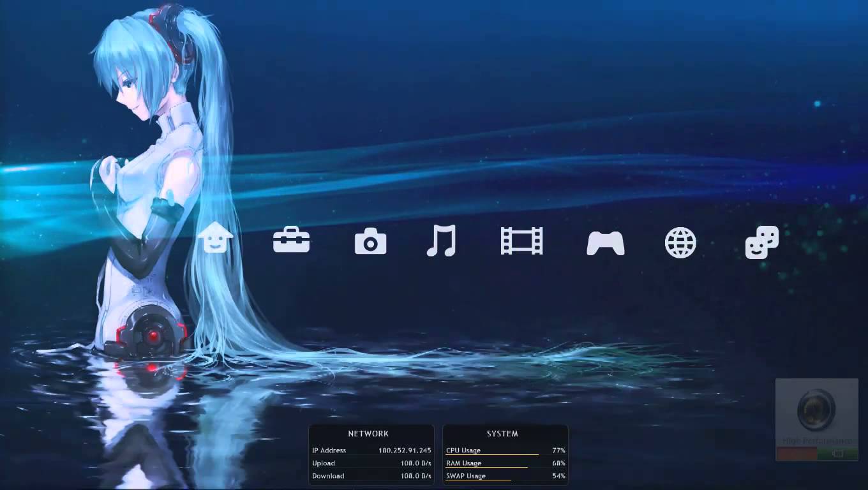Click the RAM Usage bar
868x490 pixels.
point(487,467)
